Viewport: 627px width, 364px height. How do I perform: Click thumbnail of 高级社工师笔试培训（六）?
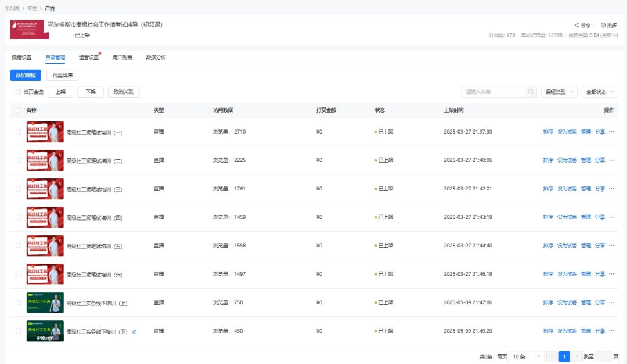pos(45,274)
